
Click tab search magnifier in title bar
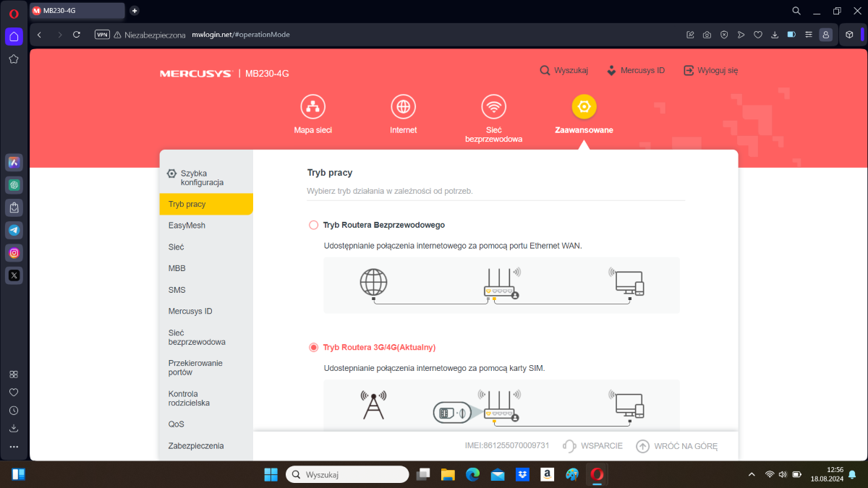click(x=796, y=11)
